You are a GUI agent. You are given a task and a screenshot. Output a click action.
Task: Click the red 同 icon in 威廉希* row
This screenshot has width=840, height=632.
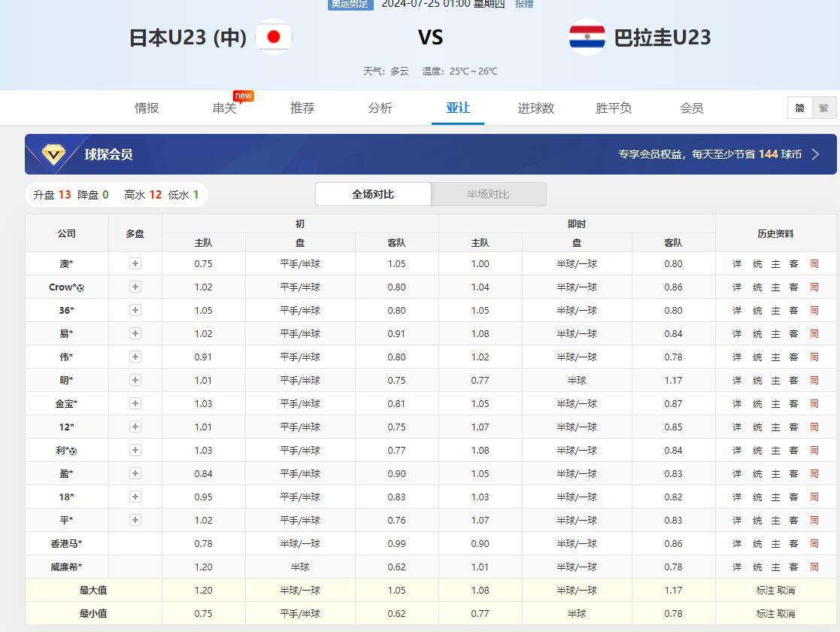click(814, 567)
